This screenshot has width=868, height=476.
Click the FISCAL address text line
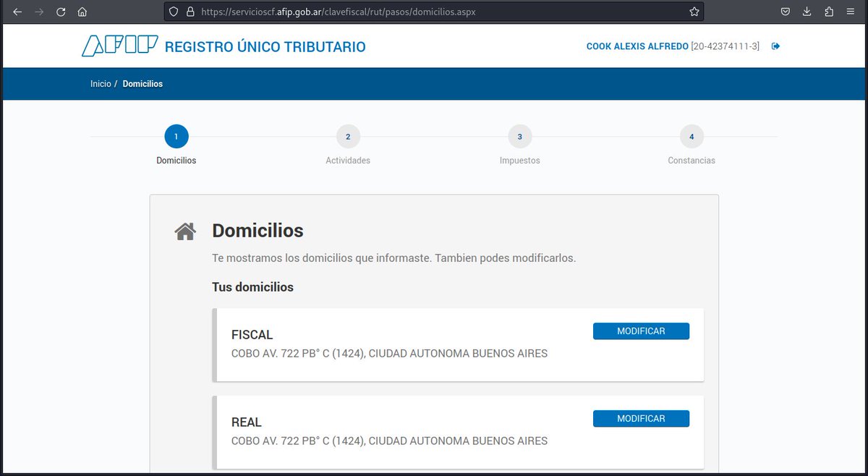pos(389,354)
